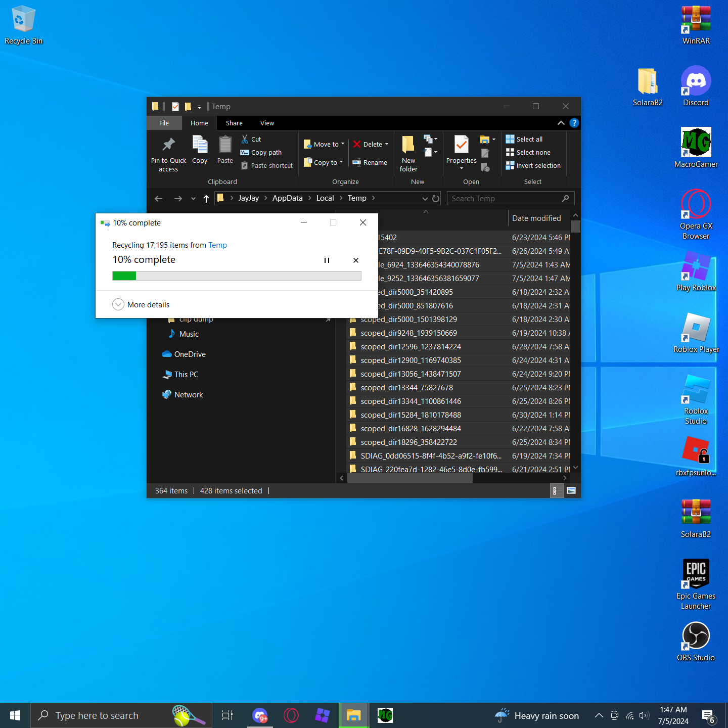Open the View ribbon tab
This screenshot has width=728, height=728.
(267, 123)
